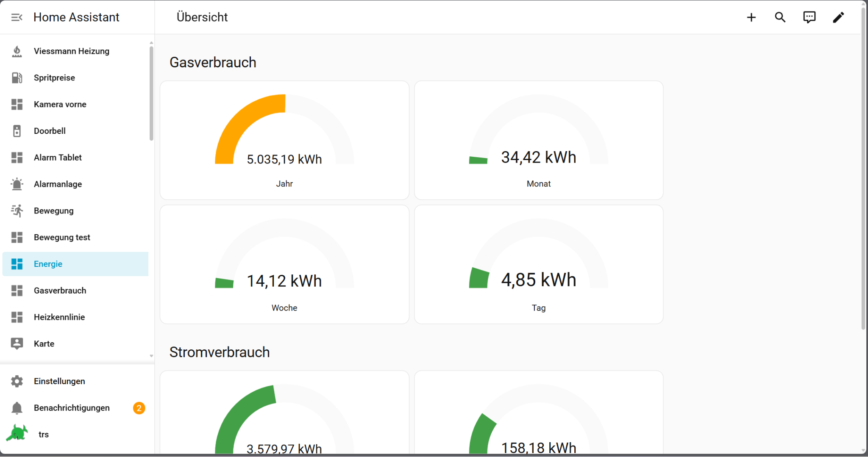Open the trs user profile name
This screenshot has width=868, height=457.
pyautogui.click(x=44, y=435)
